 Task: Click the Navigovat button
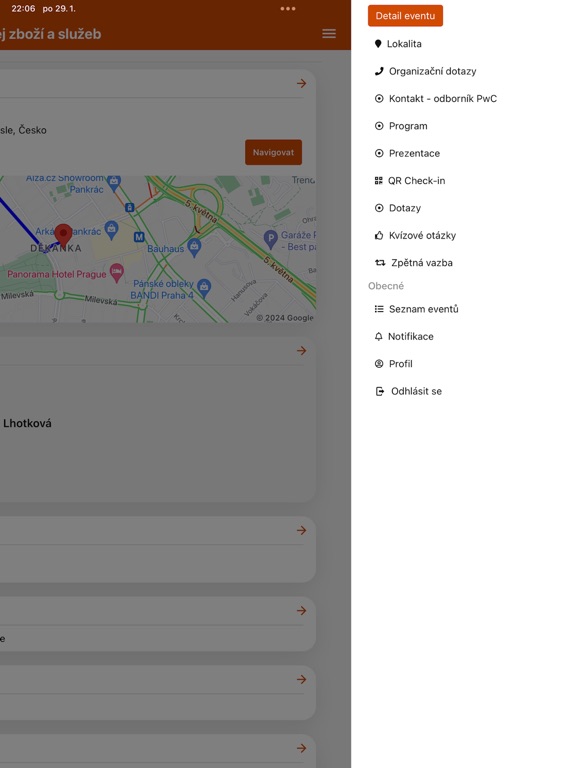coord(273,152)
